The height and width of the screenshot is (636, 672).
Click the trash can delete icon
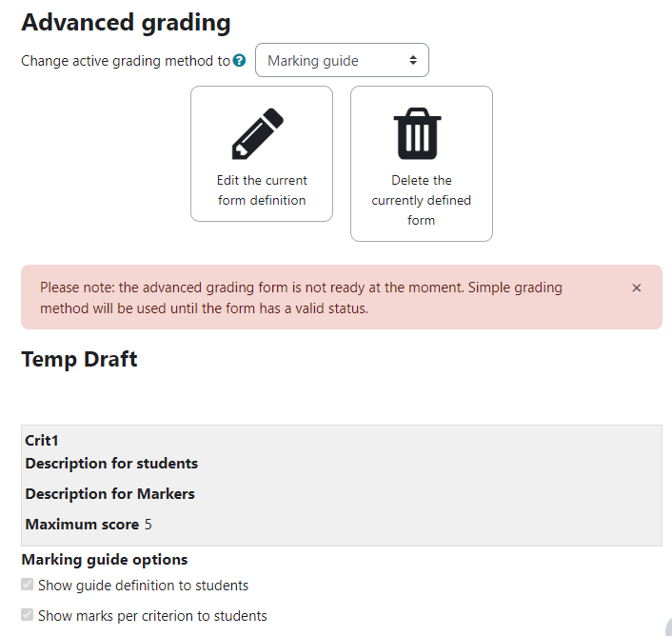coord(418,133)
